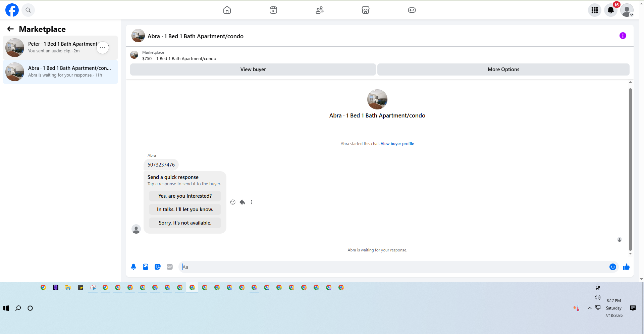
Task: Open the purple app icon on the taskbar
Action: (56, 287)
